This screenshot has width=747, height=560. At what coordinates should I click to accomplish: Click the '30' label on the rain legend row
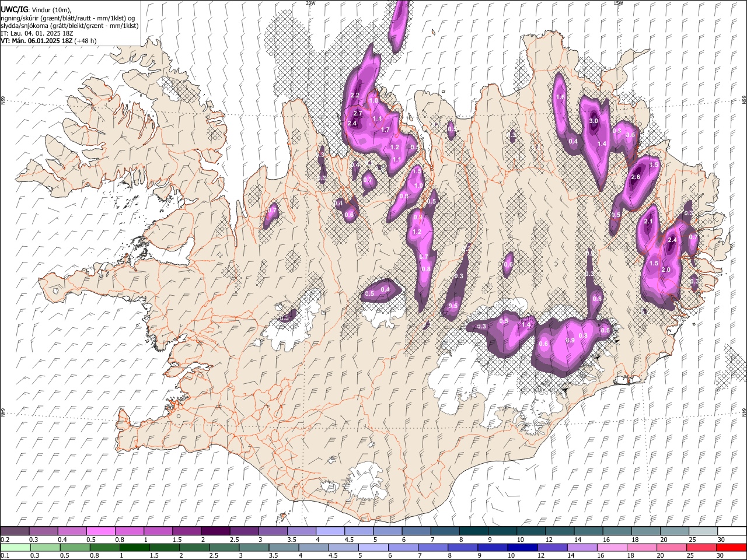[x=721, y=555]
